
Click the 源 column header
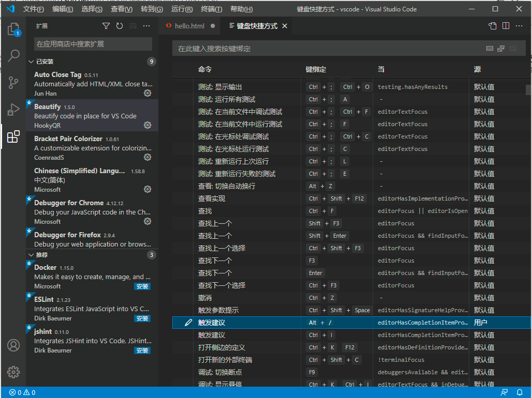click(477, 69)
